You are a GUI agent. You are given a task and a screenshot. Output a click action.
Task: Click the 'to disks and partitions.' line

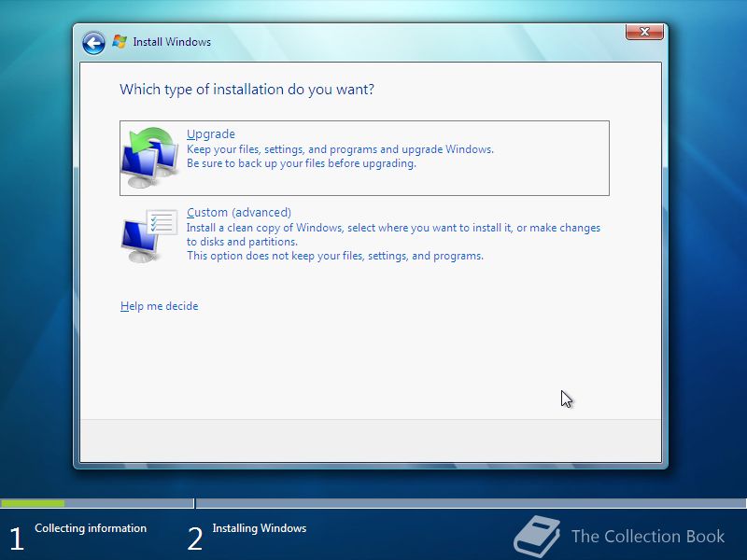click(242, 242)
